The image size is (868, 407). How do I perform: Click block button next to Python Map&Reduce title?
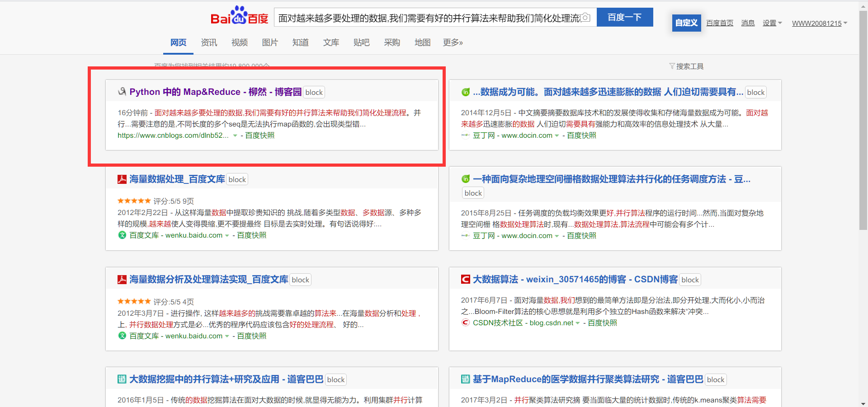click(314, 92)
